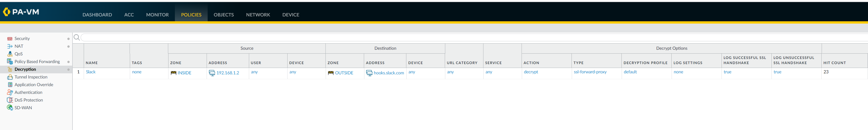This screenshot has width=868, height=130.
Task: Open the Slack decryption rule name
Action: click(91, 72)
